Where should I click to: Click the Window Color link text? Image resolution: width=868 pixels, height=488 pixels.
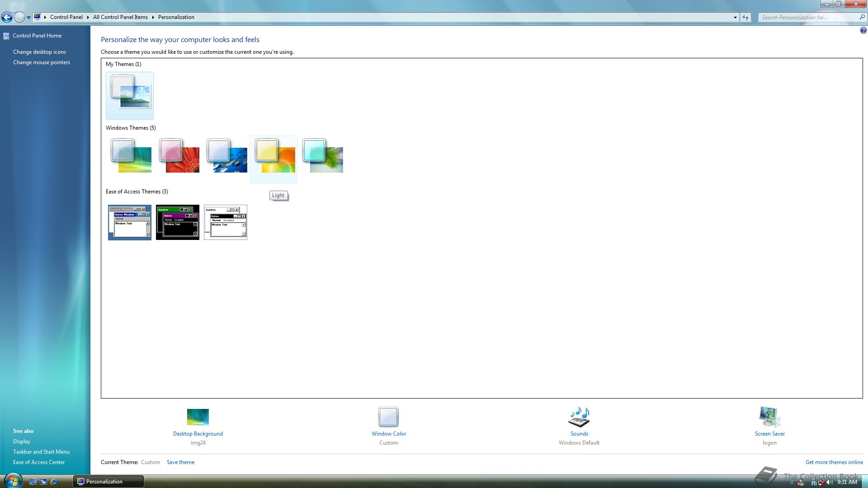(389, 434)
